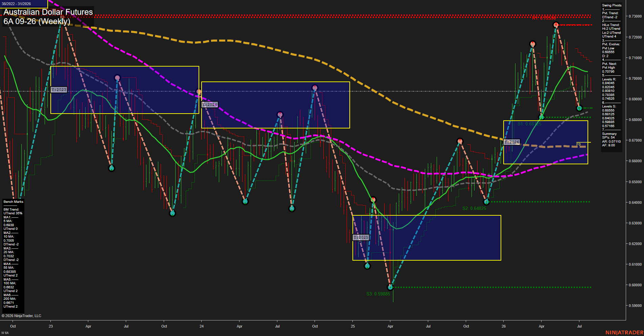644x336 pixels.
Task: Select the HiLo Trend: line in Swing Pivots
Action: [611, 25]
